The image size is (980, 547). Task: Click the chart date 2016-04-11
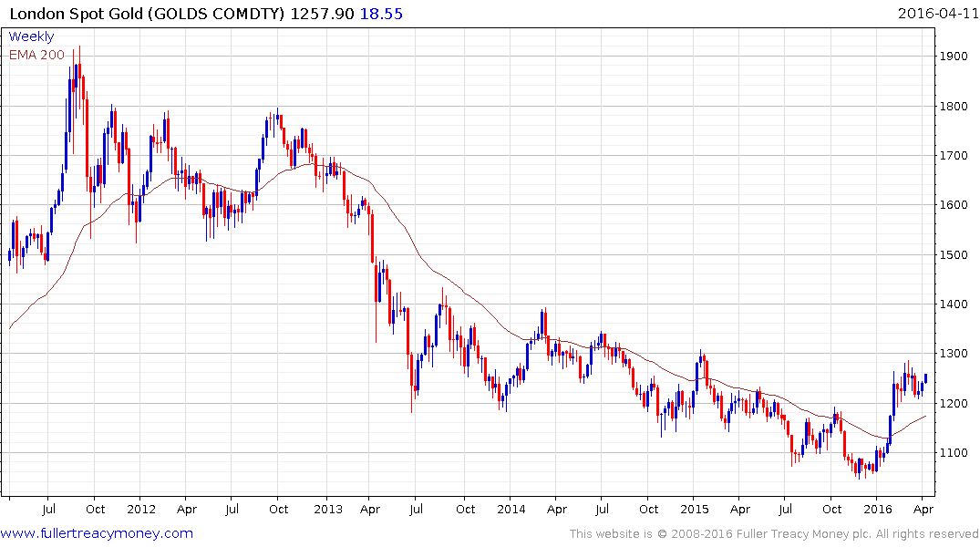coord(937,13)
